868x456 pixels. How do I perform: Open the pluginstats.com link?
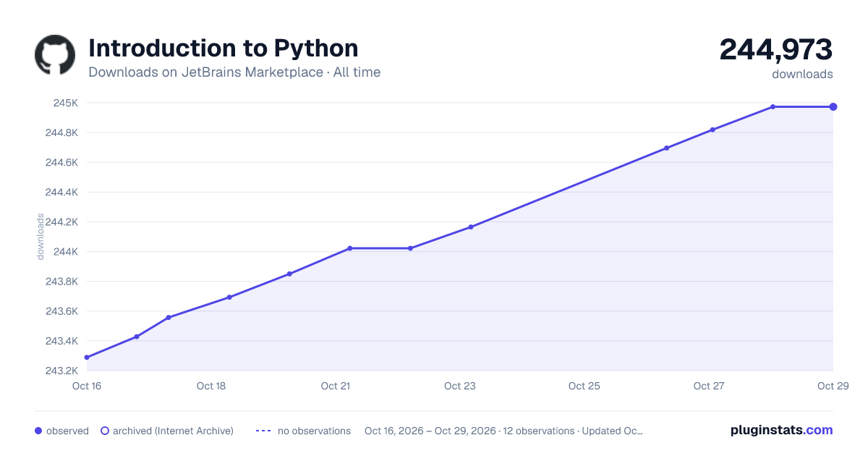(781, 430)
